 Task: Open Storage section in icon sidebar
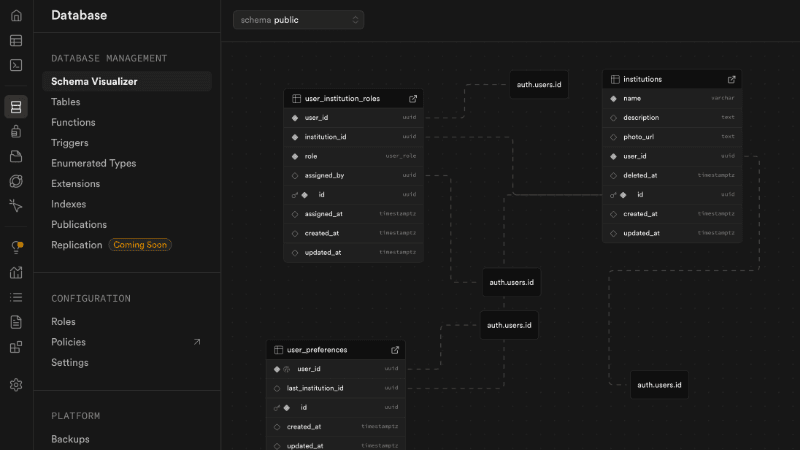coord(16,156)
